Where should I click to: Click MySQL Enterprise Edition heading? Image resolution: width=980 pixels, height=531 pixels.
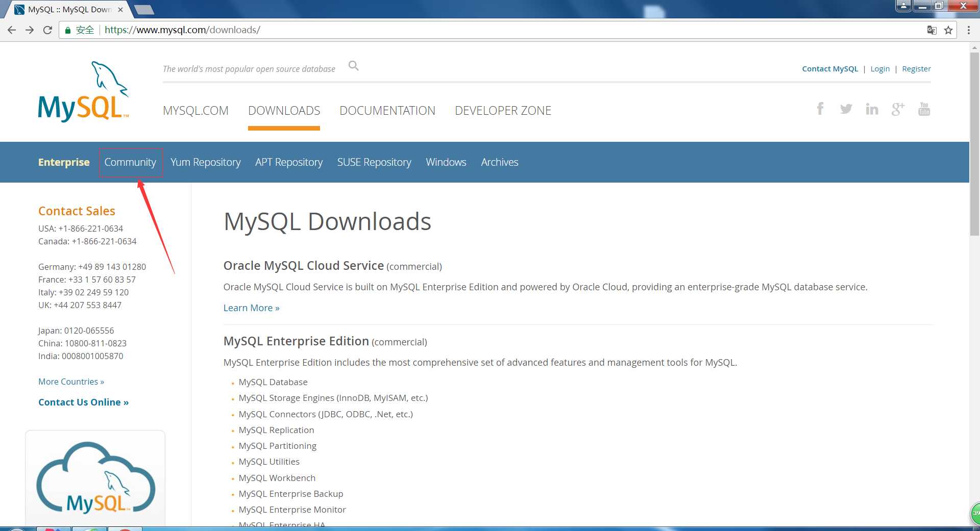pos(296,341)
